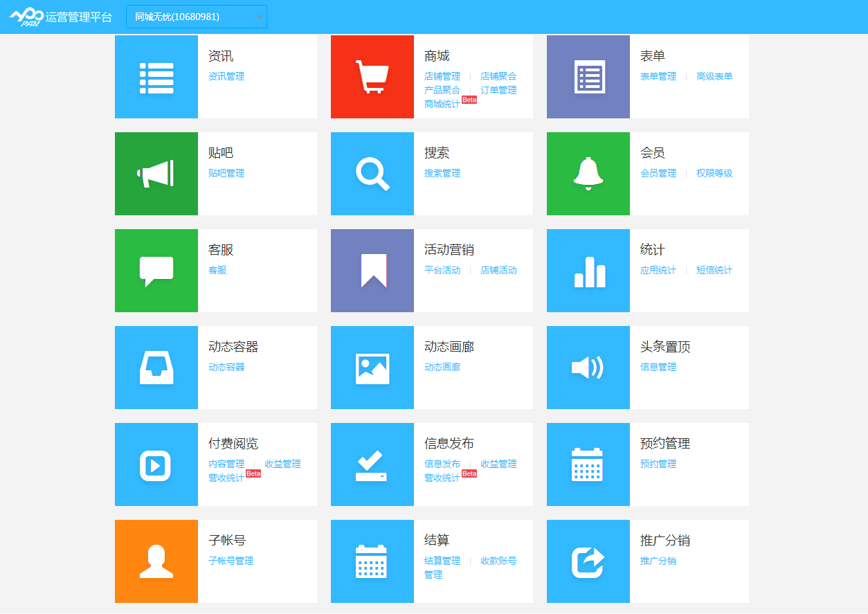Click the 预约管理 calendar icon
The image size is (868, 614).
tap(588, 464)
